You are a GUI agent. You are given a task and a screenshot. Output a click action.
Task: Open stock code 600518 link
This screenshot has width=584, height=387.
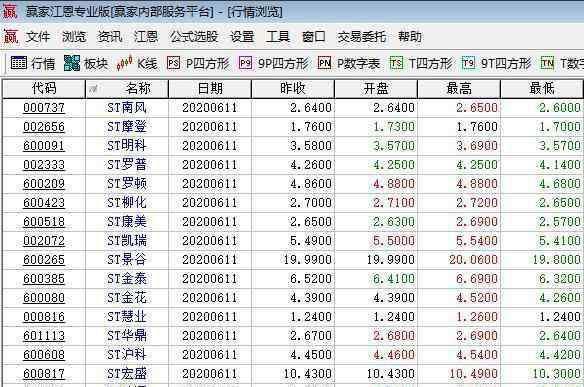[44, 222]
